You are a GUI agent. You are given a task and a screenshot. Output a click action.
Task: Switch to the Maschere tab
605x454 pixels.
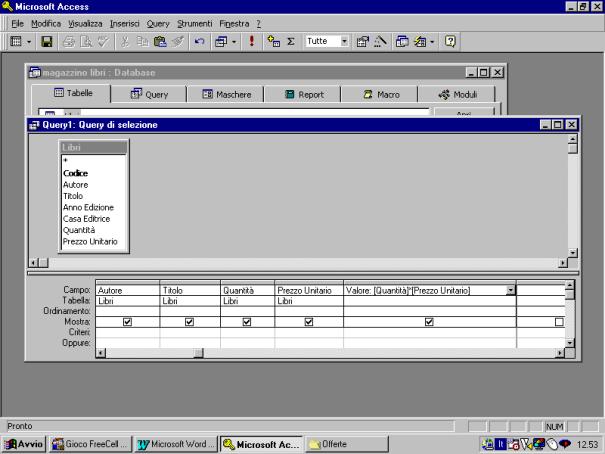(226, 93)
